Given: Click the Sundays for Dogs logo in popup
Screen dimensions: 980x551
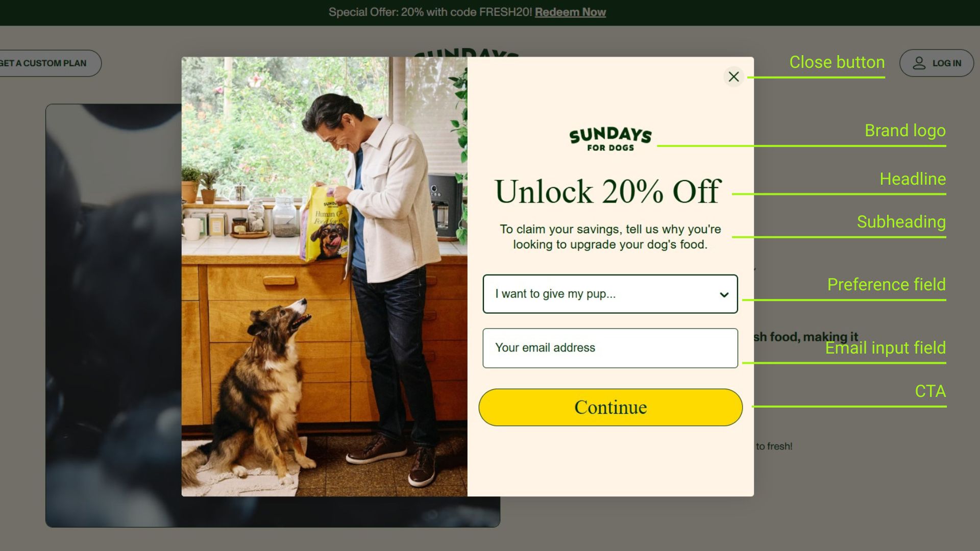Looking at the screenshot, I should pos(610,139).
